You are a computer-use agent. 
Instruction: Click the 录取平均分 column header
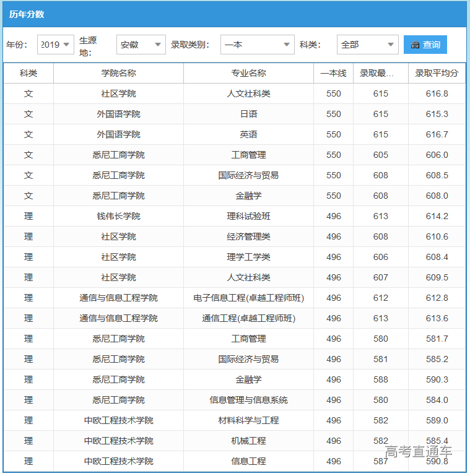(437, 73)
